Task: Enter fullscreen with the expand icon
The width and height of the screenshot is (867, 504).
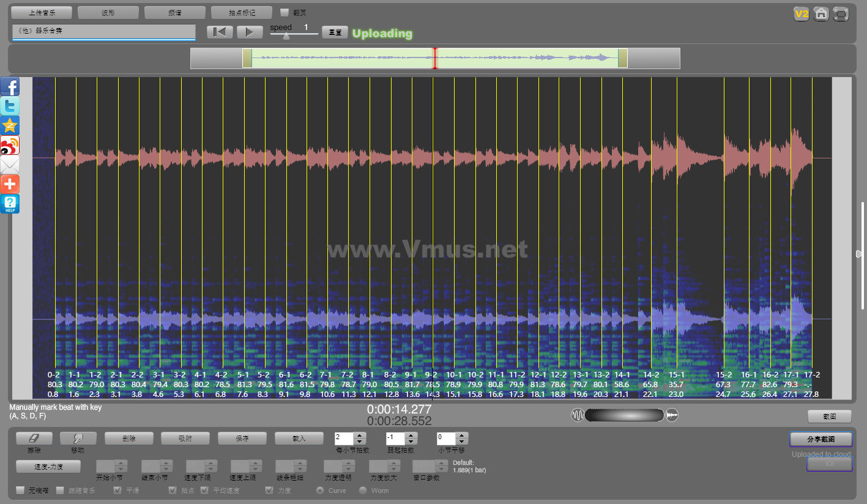Action: pyautogui.click(x=841, y=14)
